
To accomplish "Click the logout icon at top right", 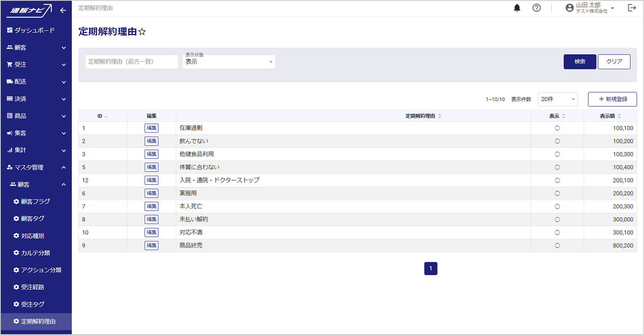I will pyautogui.click(x=632, y=8).
